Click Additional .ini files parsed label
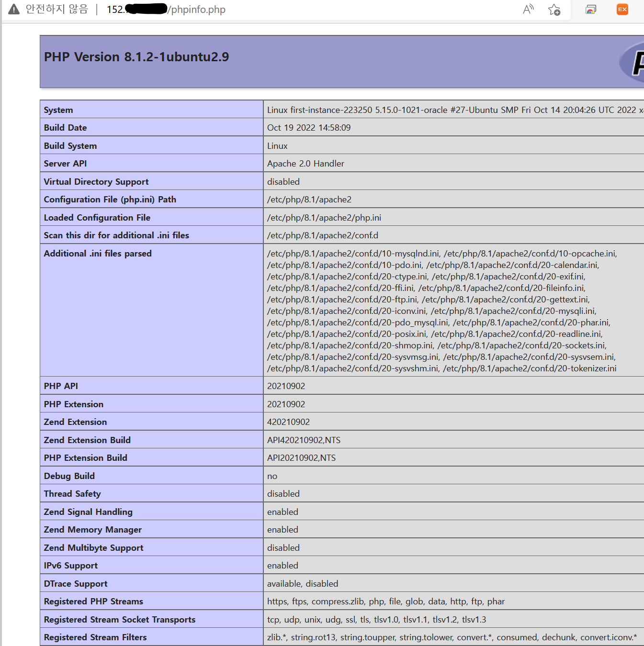Screen dimensions: 644x646 [98, 254]
